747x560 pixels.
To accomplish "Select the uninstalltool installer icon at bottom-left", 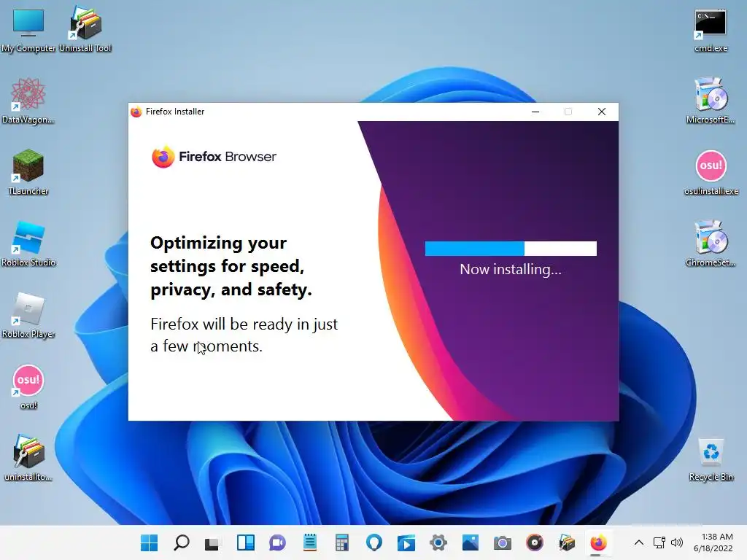I will [28, 458].
